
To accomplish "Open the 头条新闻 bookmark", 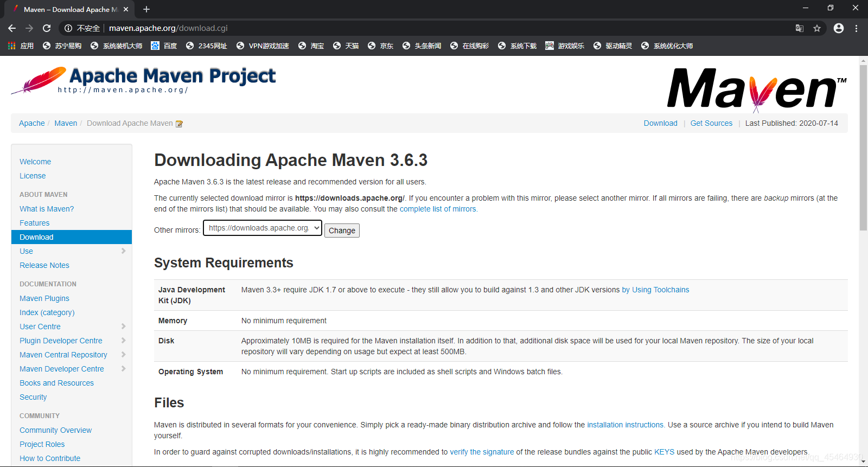I will (422, 46).
